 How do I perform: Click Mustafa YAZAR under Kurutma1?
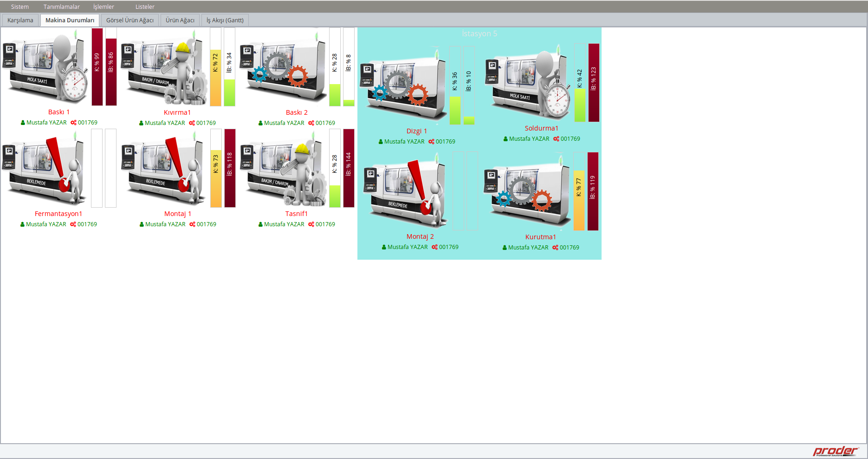[x=528, y=248]
